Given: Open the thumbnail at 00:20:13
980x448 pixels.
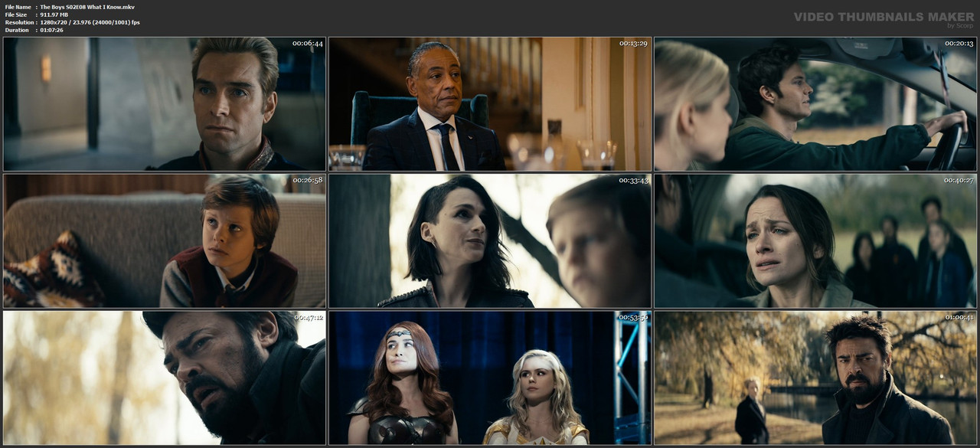Looking at the screenshot, I should 815,104.
